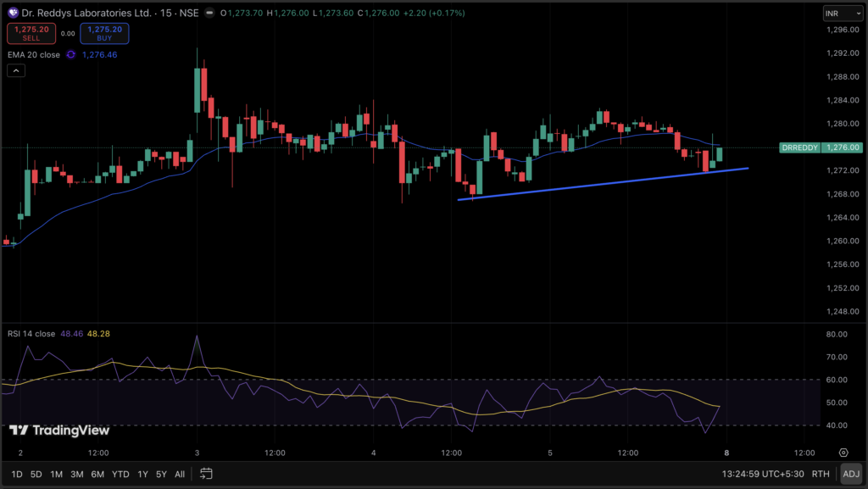Click the EMA 20 refresh indicator icon
Viewport: 868px width, 489px height.
click(70, 54)
